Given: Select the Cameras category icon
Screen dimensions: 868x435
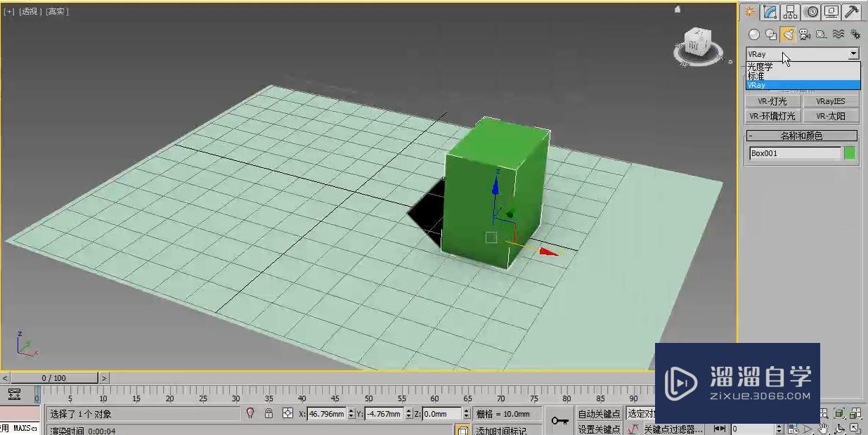Looking at the screenshot, I should pos(805,34).
